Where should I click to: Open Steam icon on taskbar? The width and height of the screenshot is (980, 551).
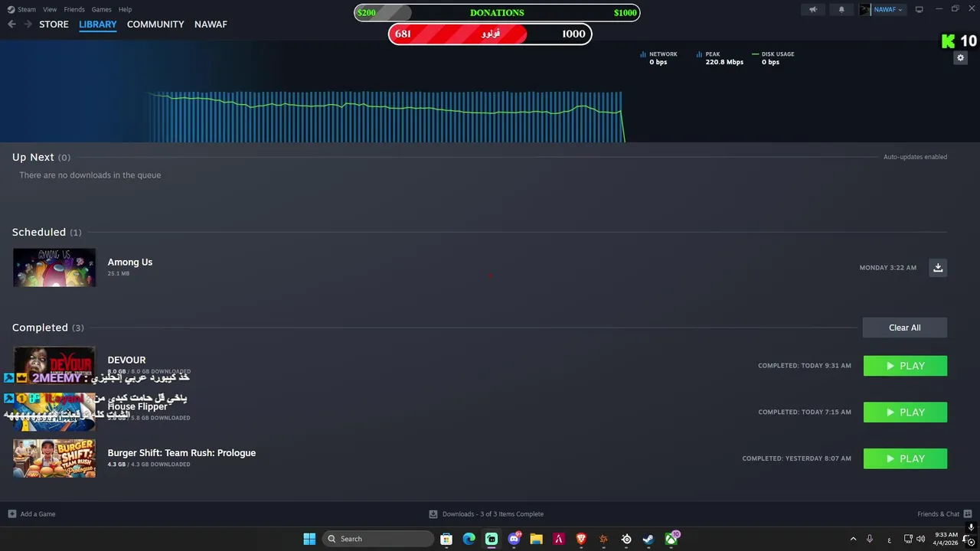[648, 539]
